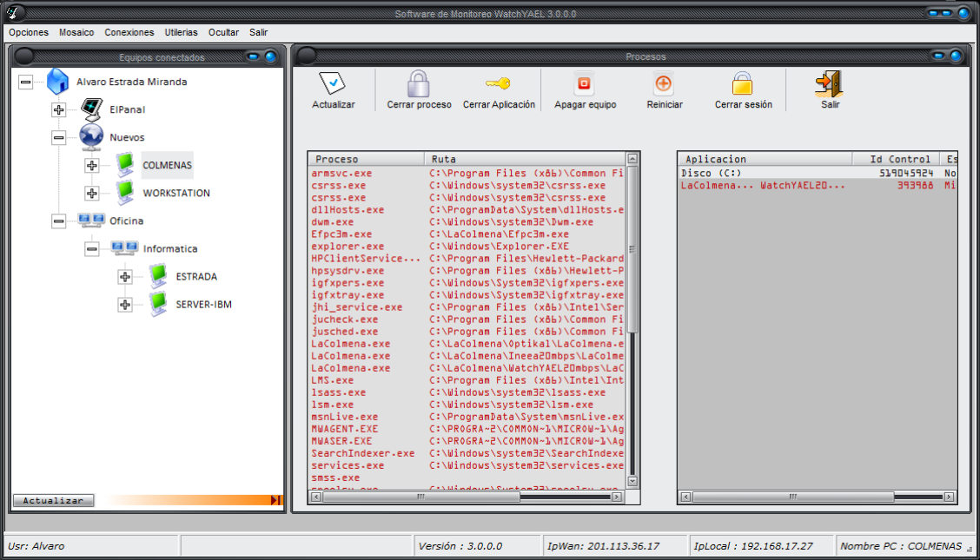This screenshot has height=560, width=980.
Task: Click the Salir exit door icon
Action: click(x=830, y=83)
